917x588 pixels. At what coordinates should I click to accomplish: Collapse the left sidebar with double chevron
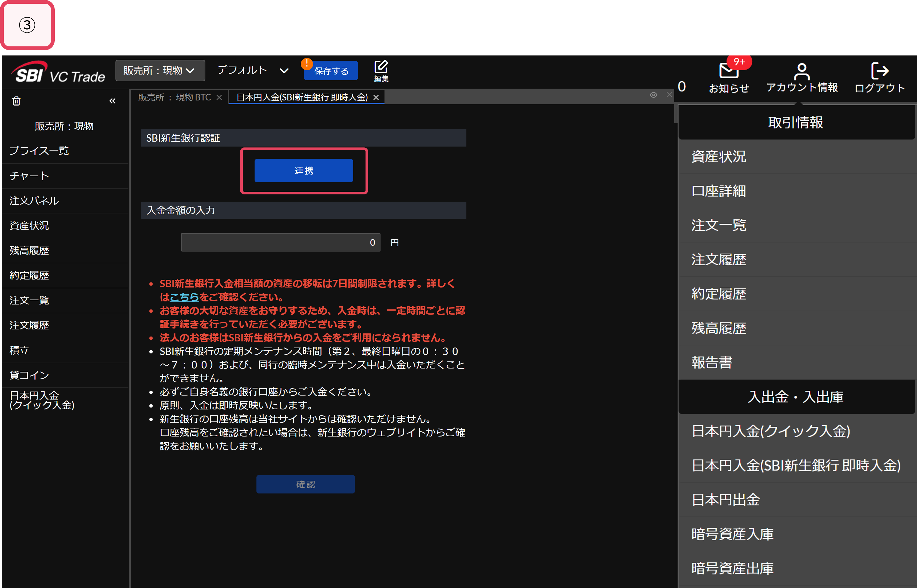[x=112, y=101]
